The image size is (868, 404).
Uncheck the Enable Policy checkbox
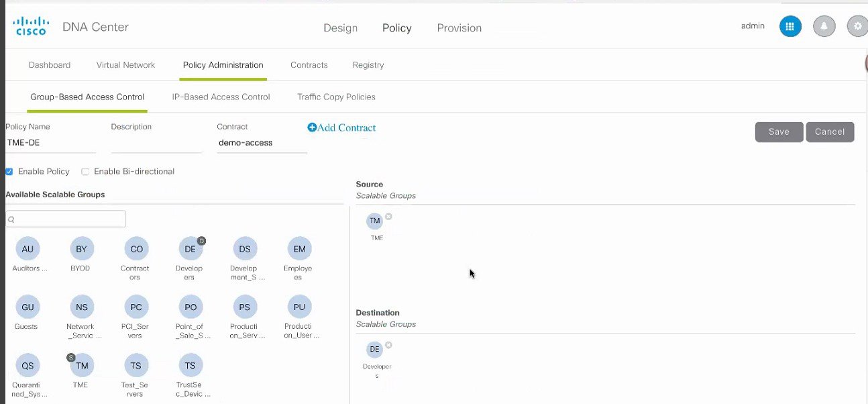point(9,171)
